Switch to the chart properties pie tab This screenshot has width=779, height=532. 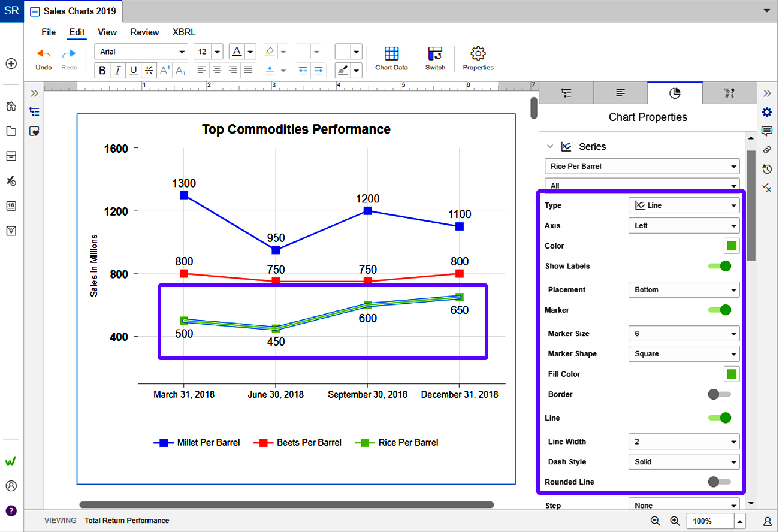675,93
